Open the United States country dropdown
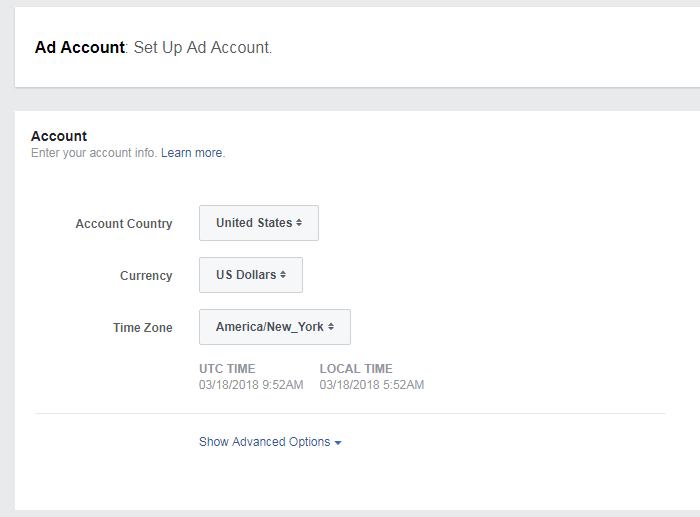Image resolution: width=700 pixels, height=517 pixels. 258,223
